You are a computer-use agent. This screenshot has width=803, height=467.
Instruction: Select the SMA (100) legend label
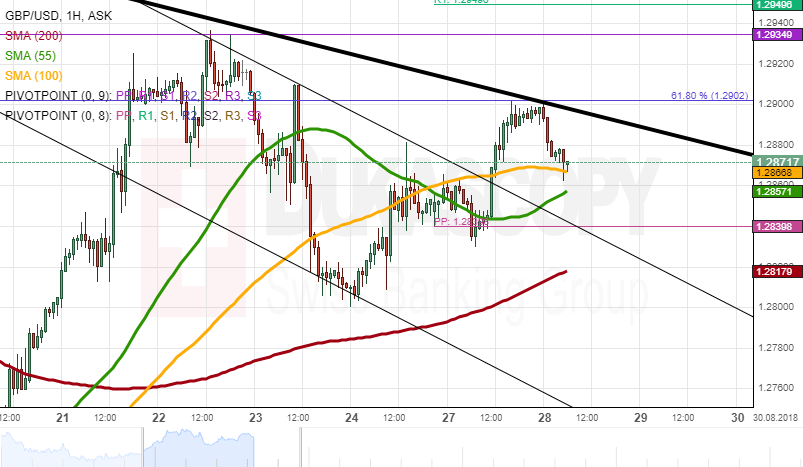point(34,76)
